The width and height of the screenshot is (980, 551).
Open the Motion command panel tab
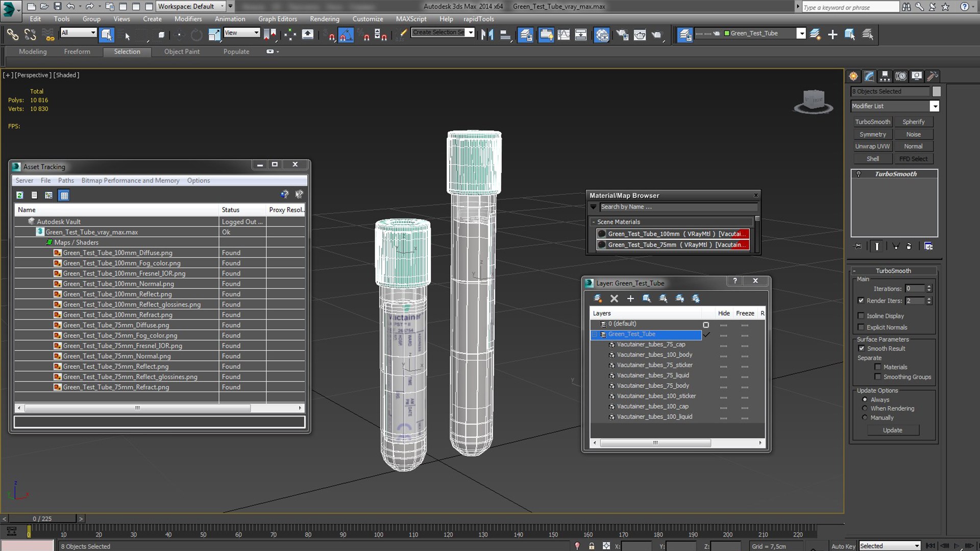tap(901, 76)
